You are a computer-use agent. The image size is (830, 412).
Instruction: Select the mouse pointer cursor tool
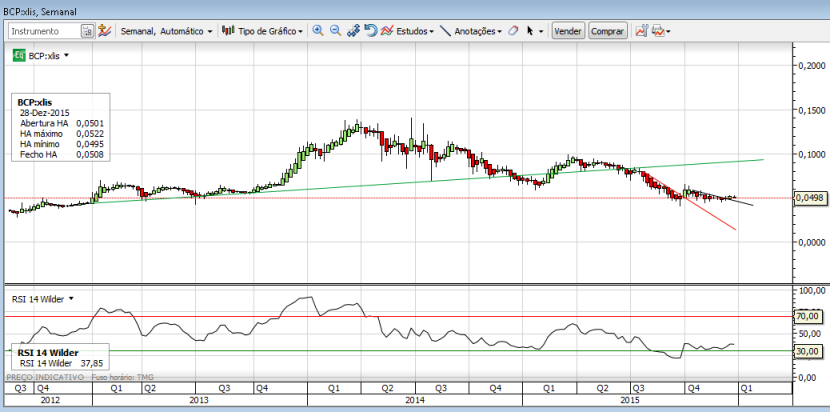[530, 31]
